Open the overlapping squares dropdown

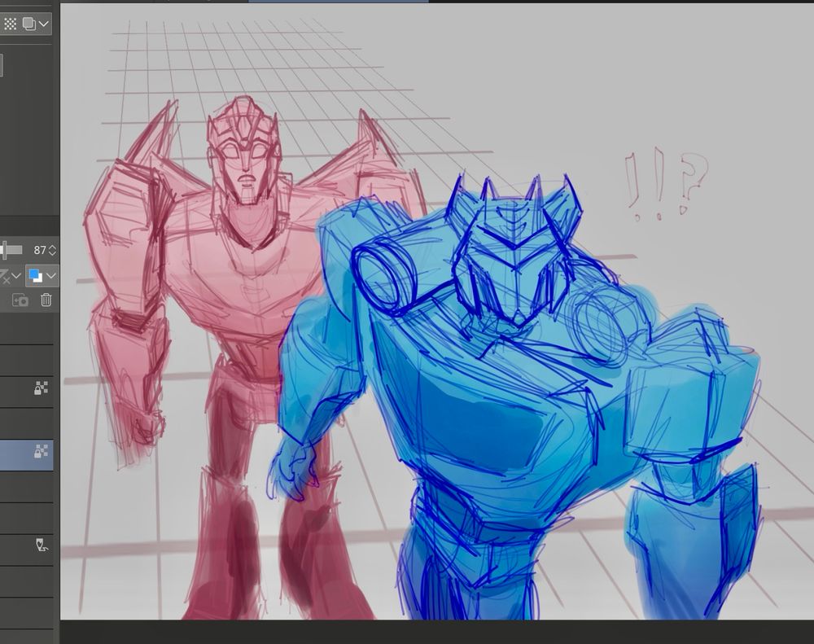click(36, 24)
